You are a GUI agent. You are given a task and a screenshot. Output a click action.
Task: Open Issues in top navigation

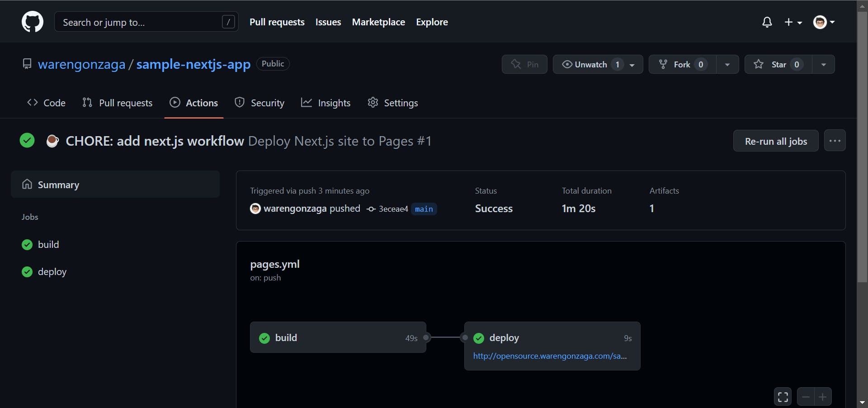tap(328, 22)
